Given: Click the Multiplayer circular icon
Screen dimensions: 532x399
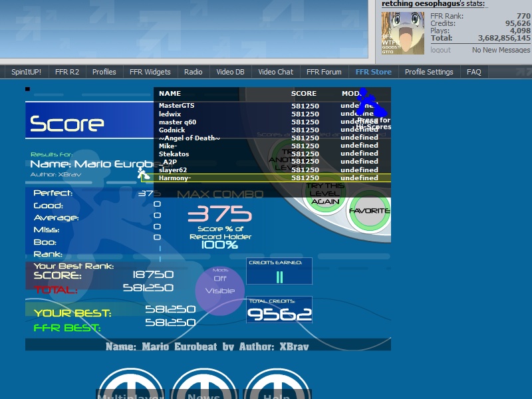Looking at the screenshot, I should click(x=131, y=384).
